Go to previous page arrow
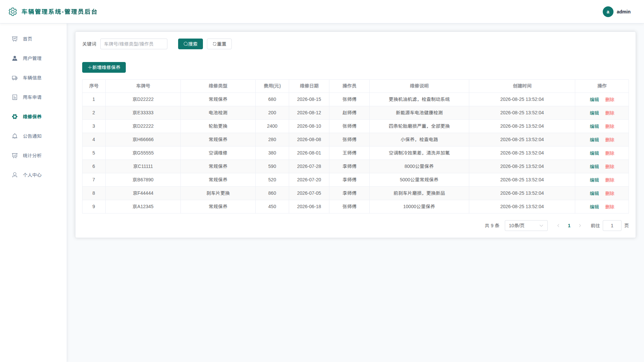 pyautogui.click(x=558, y=226)
